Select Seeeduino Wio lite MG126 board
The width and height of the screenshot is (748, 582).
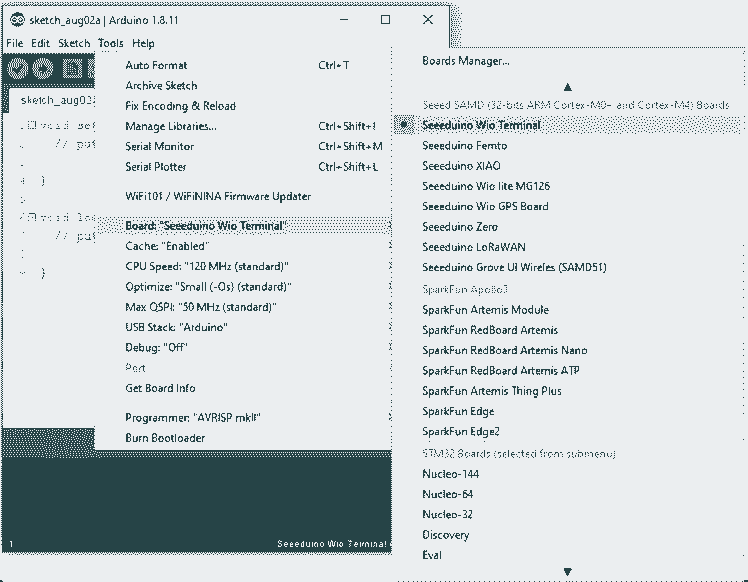pyautogui.click(x=567, y=186)
